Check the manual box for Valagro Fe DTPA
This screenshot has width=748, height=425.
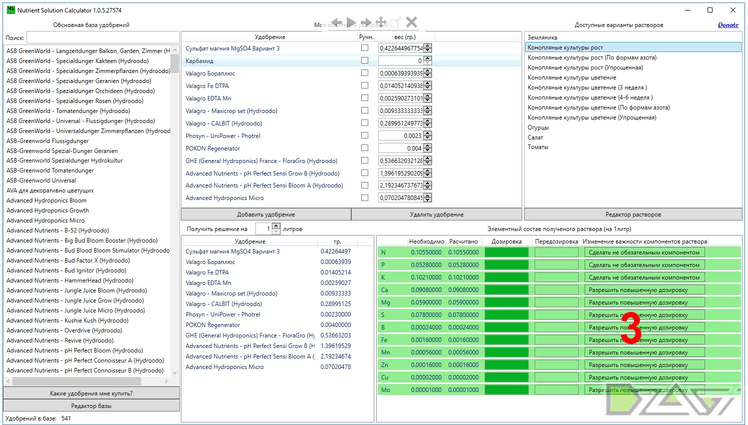(x=364, y=85)
